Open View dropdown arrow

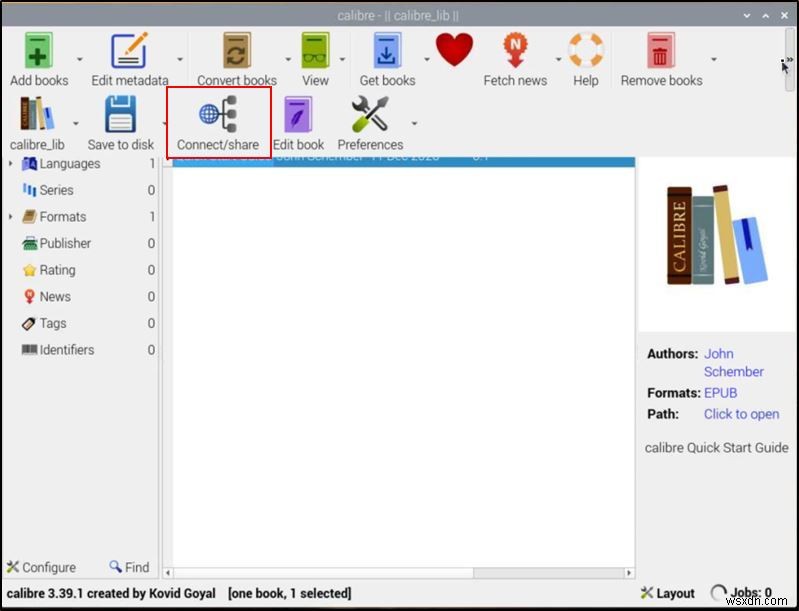point(342,59)
